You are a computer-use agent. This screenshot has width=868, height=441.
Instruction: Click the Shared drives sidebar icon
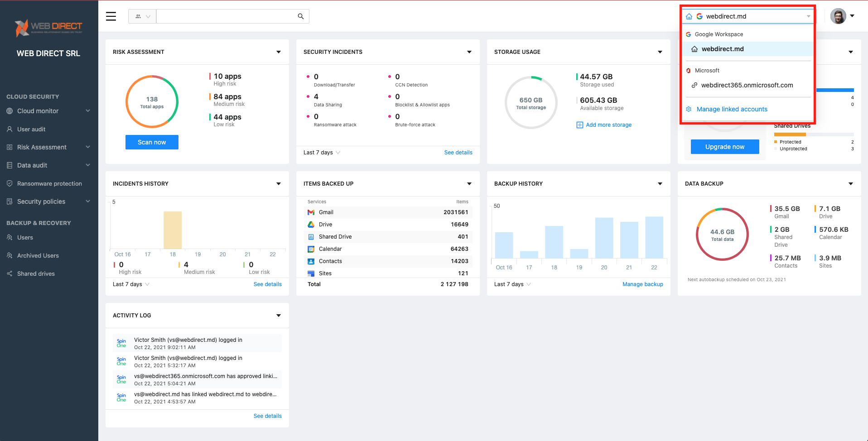click(10, 273)
